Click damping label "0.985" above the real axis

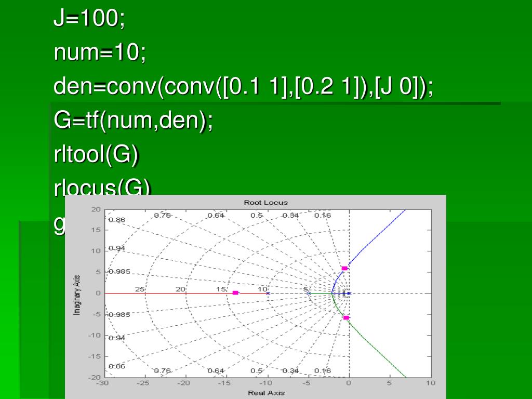pyautogui.click(x=119, y=272)
